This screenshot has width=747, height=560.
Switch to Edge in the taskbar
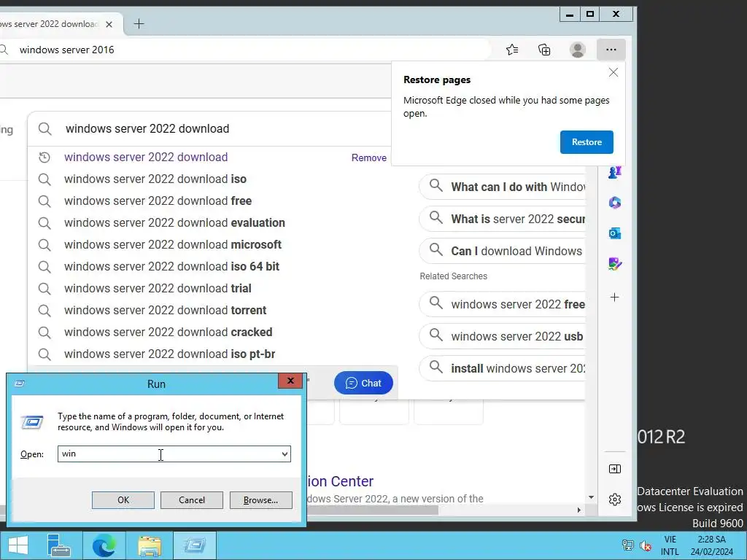click(104, 545)
